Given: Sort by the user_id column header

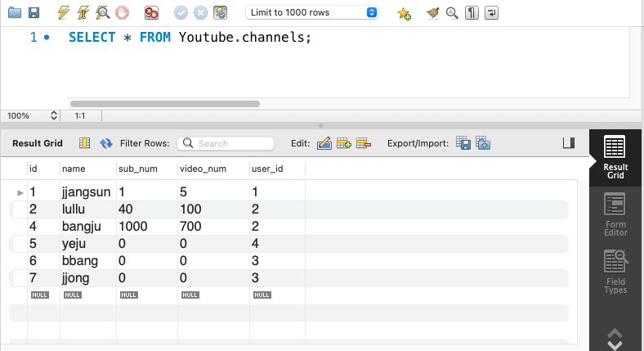Looking at the screenshot, I should click(x=277, y=169).
